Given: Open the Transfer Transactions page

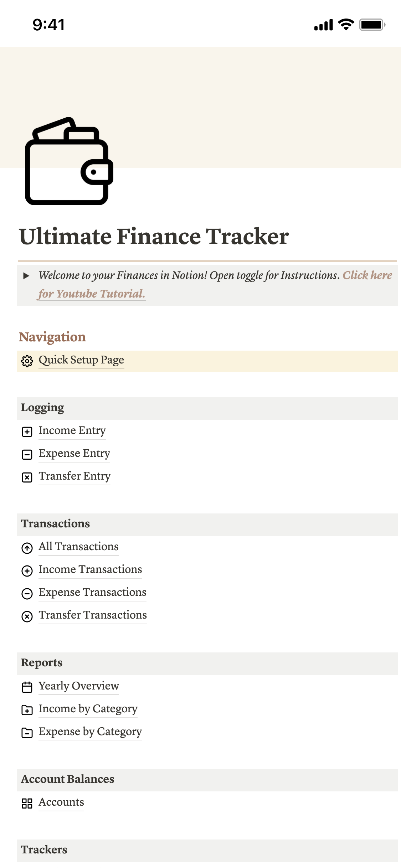Looking at the screenshot, I should tap(93, 615).
